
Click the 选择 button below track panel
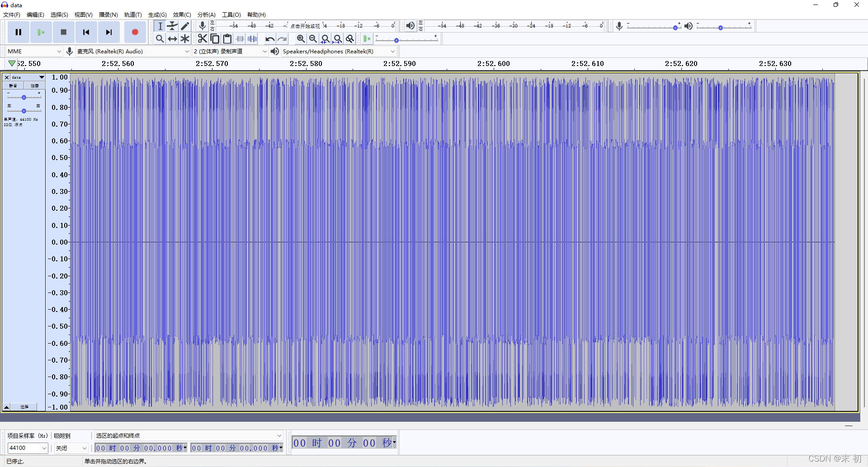pyautogui.click(x=24, y=407)
